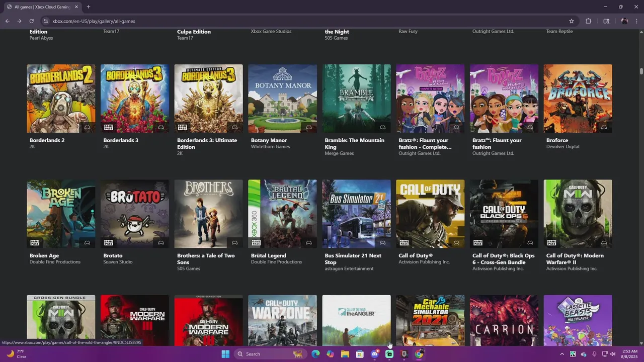Open the Chrome profile avatar
The height and width of the screenshot is (362, 644).
coord(624,21)
